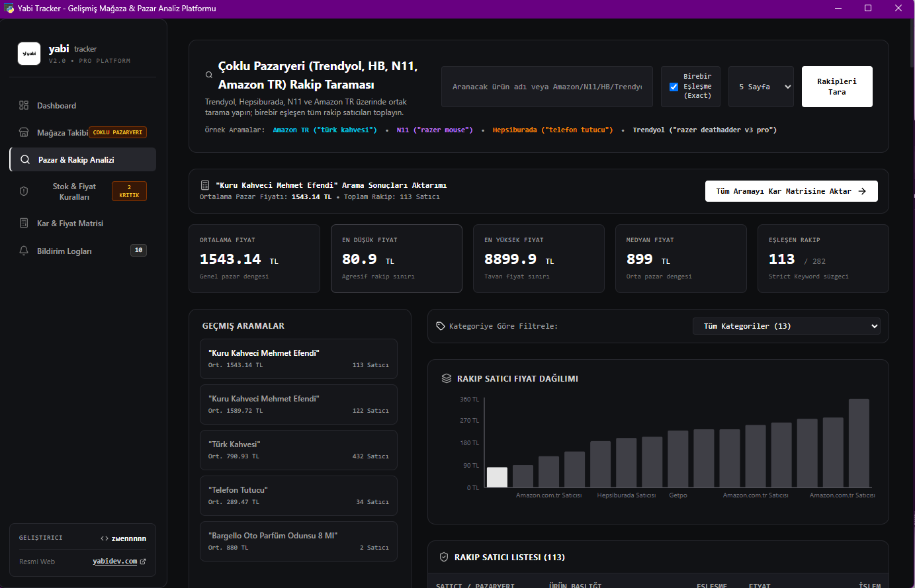Toggle the Birebir Eşleşme (Exact) checkbox

pos(674,87)
